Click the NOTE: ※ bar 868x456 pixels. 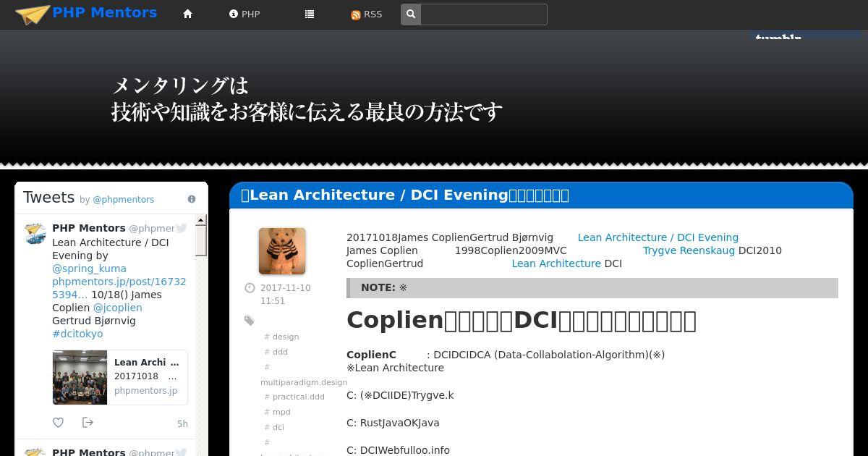click(x=592, y=287)
